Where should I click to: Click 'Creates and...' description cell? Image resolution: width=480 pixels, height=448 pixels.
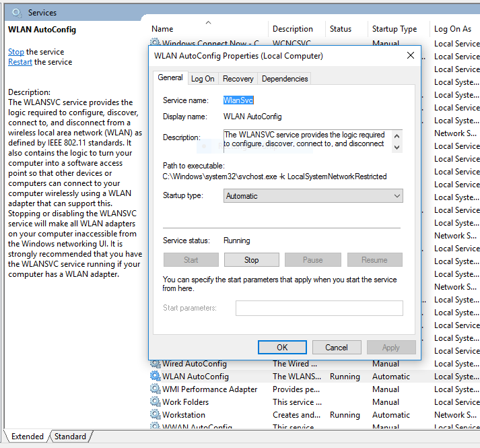[296, 414]
